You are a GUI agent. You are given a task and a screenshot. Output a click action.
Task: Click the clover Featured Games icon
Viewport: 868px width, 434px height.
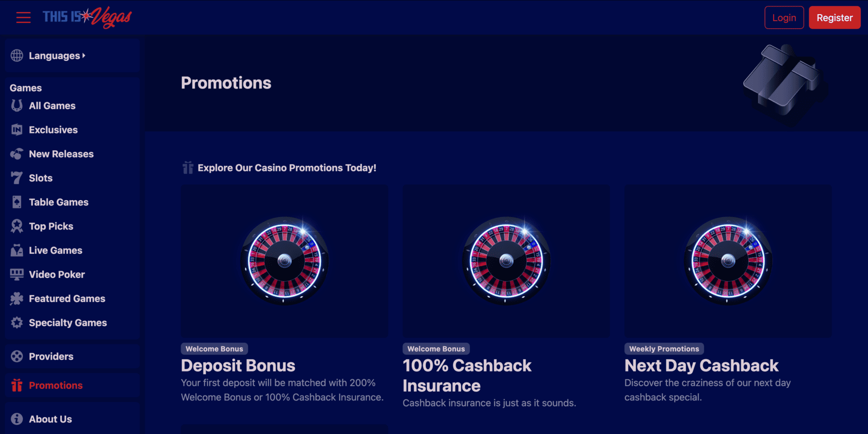point(17,298)
